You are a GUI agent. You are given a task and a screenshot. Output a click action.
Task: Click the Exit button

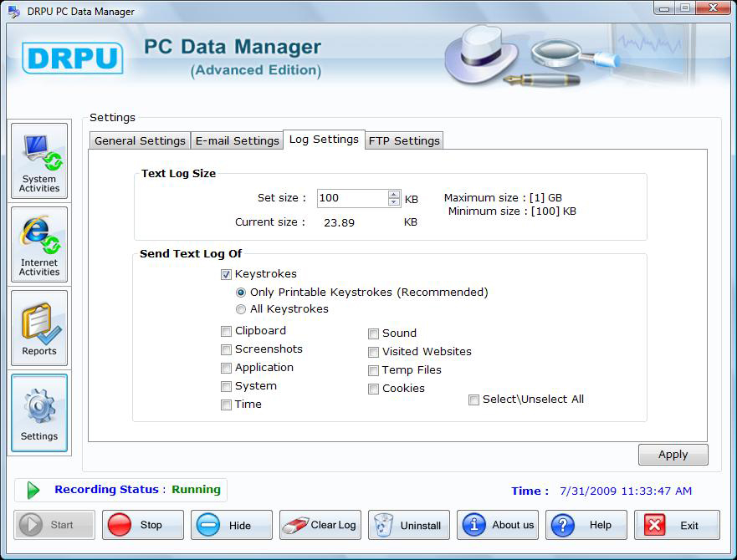(x=677, y=525)
